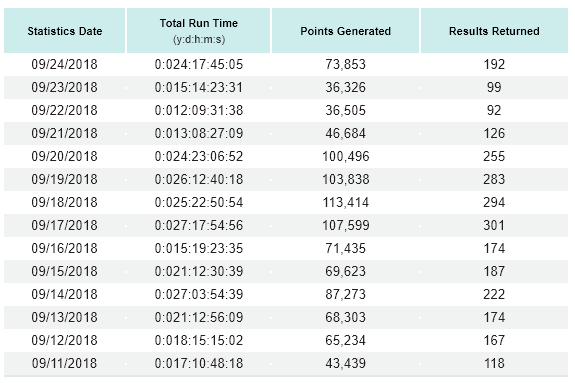Select the 09/23/2018 date cell
The width and height of the screenshot is (575, 383).
65,87
